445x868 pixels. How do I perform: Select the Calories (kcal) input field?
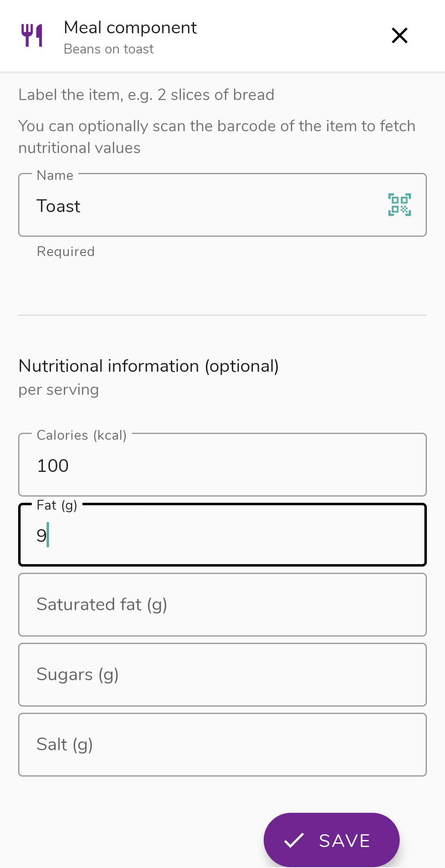(x=222, y=464)
